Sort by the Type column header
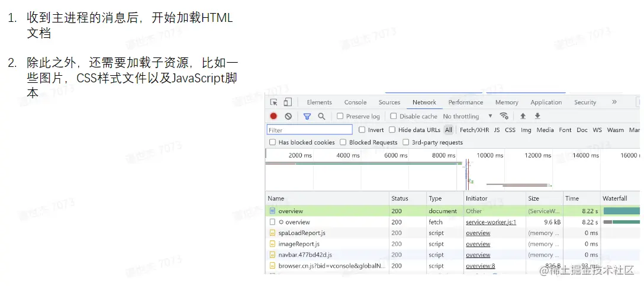This screenshot has height=286, width=644. 445,198
